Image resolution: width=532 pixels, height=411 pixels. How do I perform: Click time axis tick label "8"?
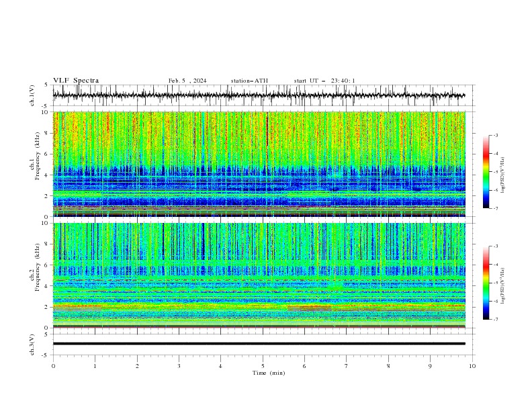pyautogui.click(x=388, y=366)
